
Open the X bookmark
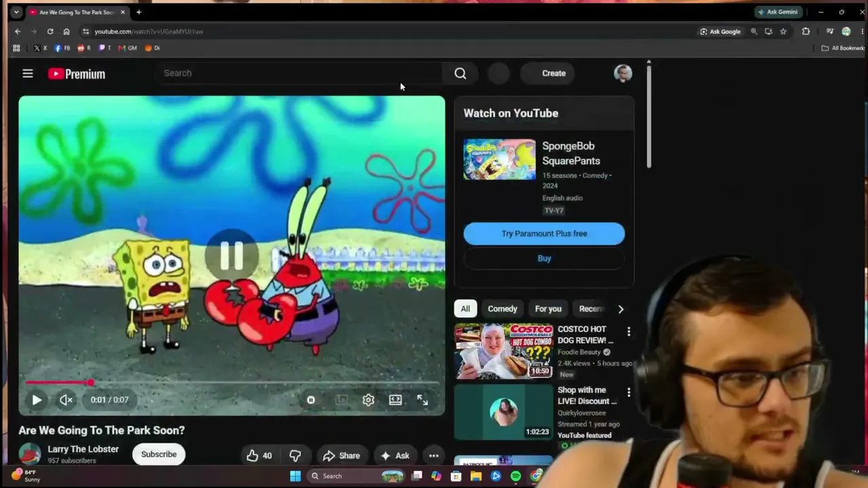pos(40,48)
